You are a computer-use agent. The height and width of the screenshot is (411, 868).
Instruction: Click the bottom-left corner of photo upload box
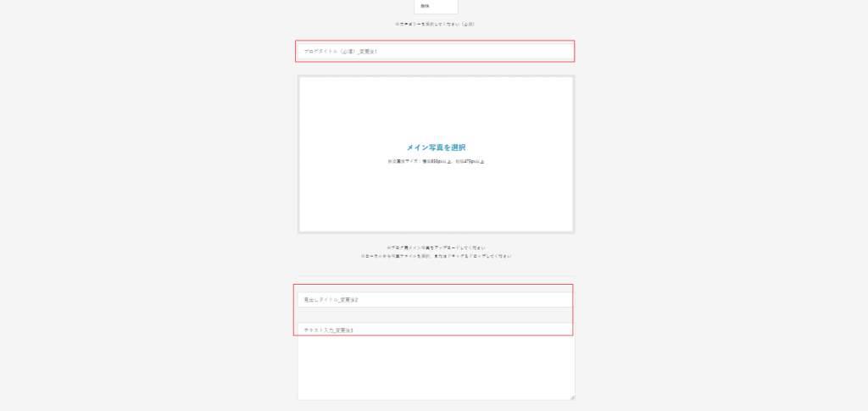299,231
